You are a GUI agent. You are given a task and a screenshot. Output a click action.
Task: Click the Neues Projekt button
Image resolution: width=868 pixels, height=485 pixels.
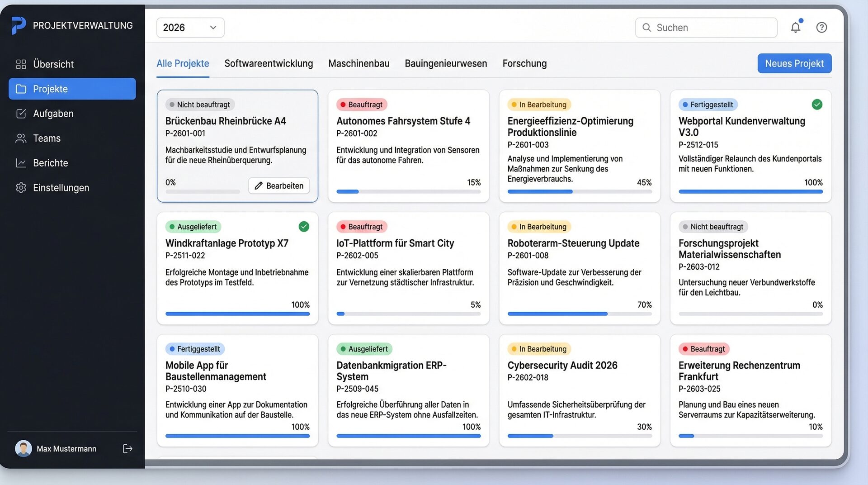(x=794, y=63)
